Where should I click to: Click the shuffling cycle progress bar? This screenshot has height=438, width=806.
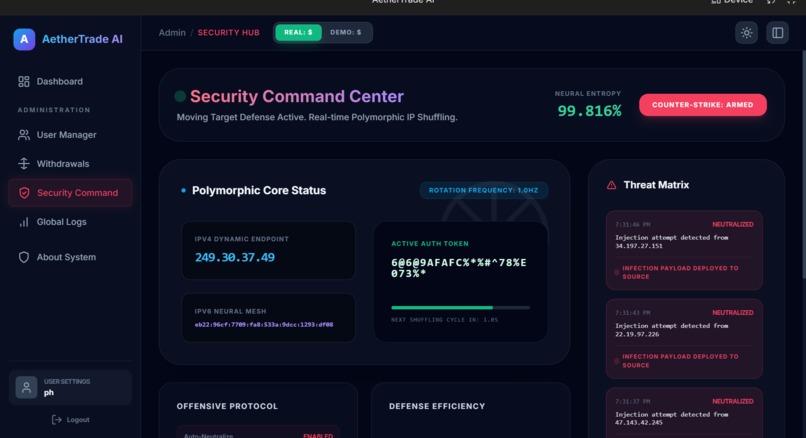pos(461,308)
